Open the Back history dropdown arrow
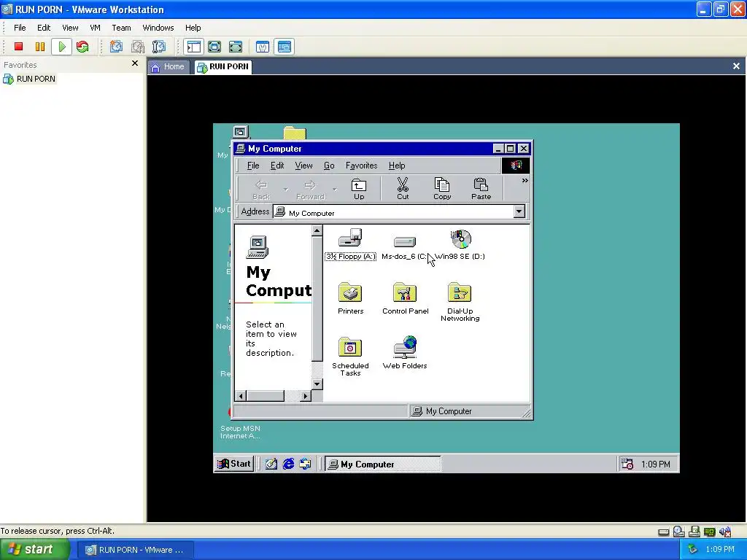This screenshot has width=747, height=560. pos(285,190)
